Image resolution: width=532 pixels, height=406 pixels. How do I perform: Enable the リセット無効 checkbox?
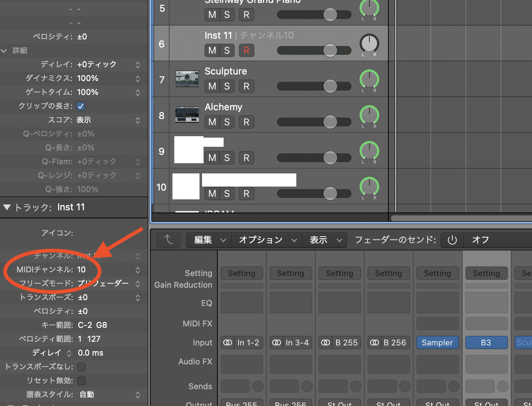[x=81, y=381]
